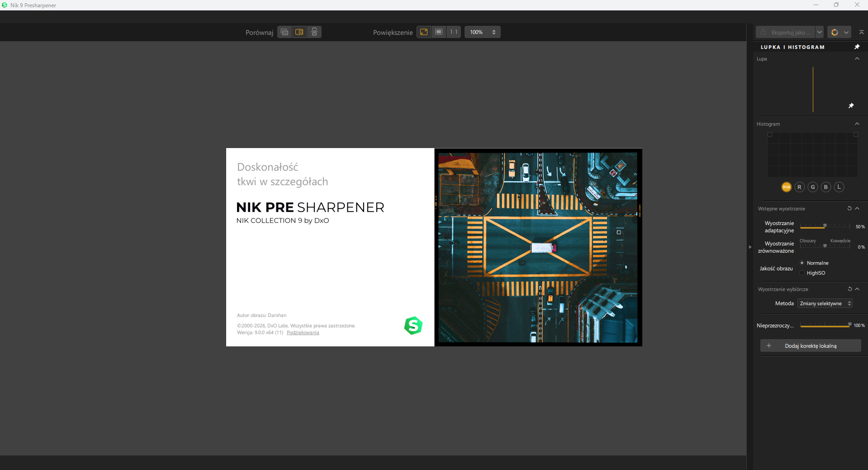Click the Nik Collection aperture icon
The width and height of the screenshot is (868, 470).
pos(835,32)
